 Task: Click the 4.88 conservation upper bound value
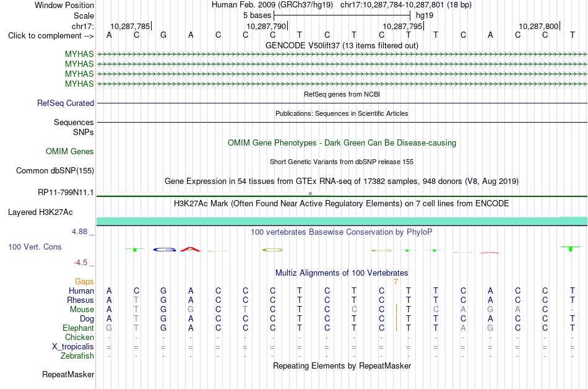[79, 232]
